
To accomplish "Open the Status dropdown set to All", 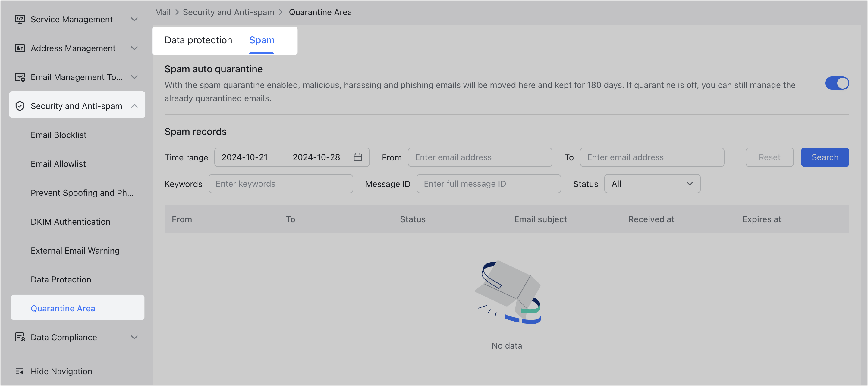I will pos(652,184).
